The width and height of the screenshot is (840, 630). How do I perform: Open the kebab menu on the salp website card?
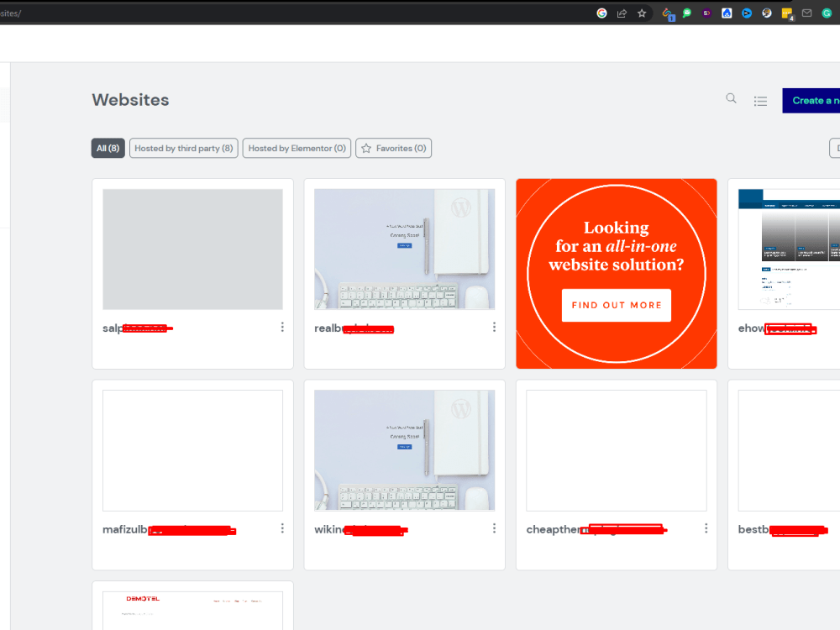click(x=282, y=327)
